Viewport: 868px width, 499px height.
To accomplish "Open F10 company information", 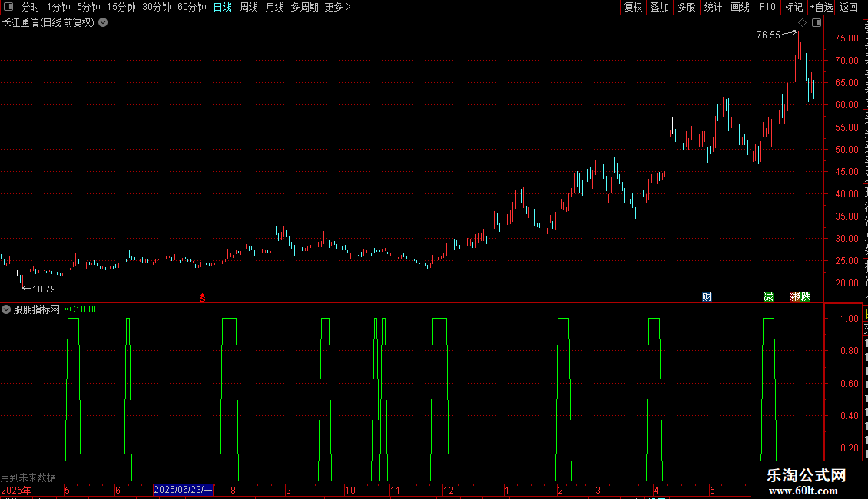I will pyautogui.click(x=767, y=7).
